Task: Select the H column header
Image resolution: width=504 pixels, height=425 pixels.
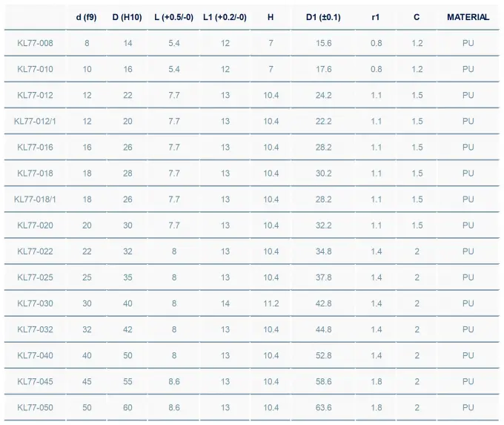Action: point(271,17)
